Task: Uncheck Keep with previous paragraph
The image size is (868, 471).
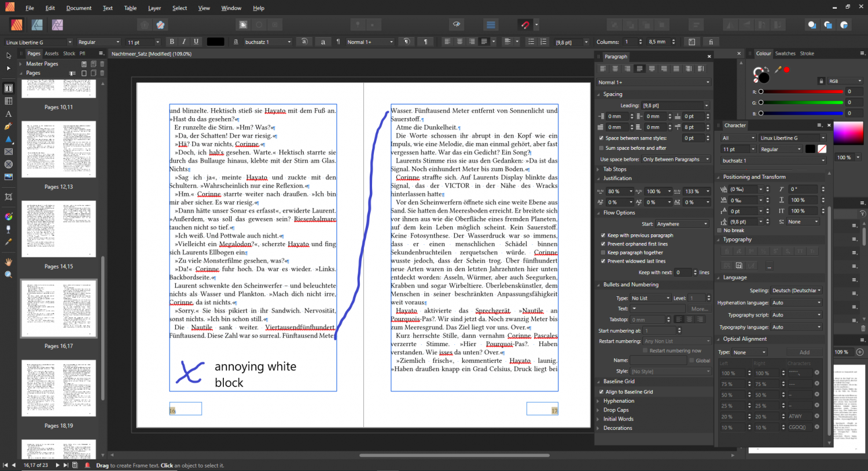Action: tap(602, 235)
